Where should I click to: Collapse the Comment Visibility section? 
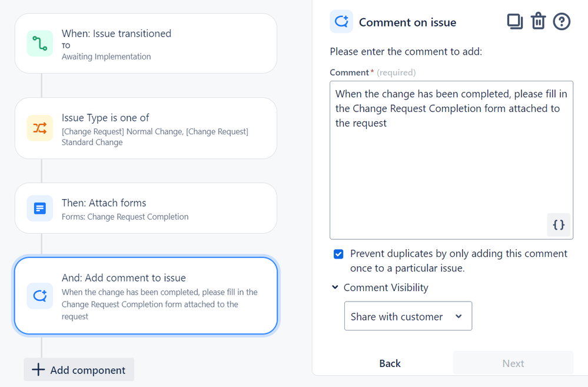[335, 287]
